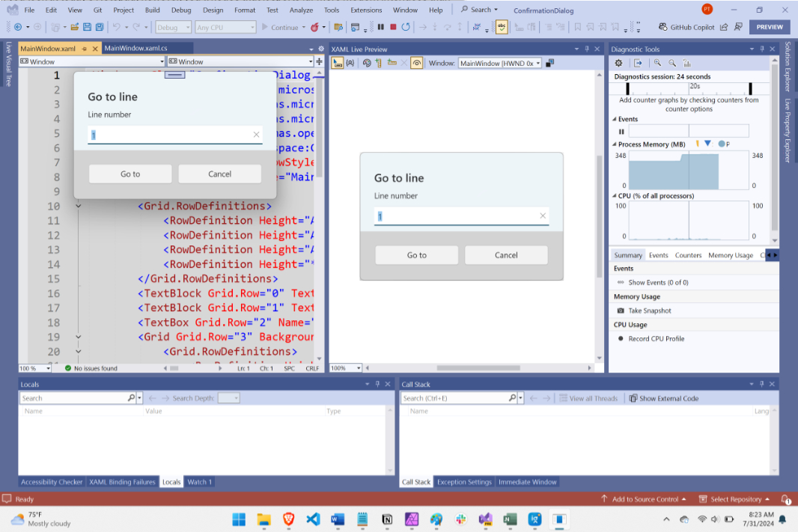The width and height of the screenshot is (798, 532).
Task: Click Record CPU Profile
Action: click(656, 339)
